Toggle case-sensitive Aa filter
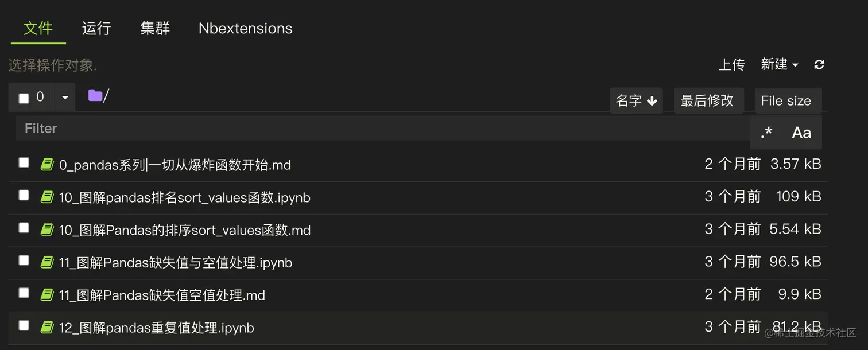Viewport: 868px width, 350px height. tap(801, 133)
